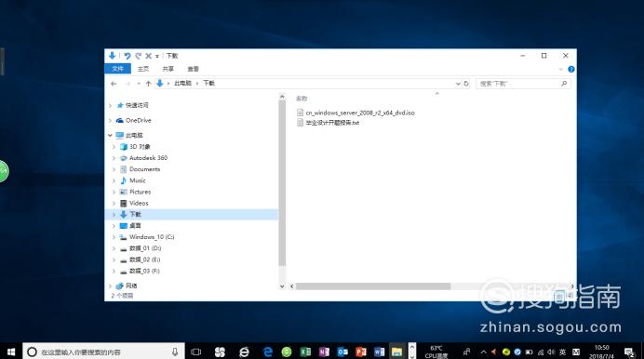Click the delete X icon in quick access toolbar
Screen dimensions: 644x359
[x=148, y=56]
